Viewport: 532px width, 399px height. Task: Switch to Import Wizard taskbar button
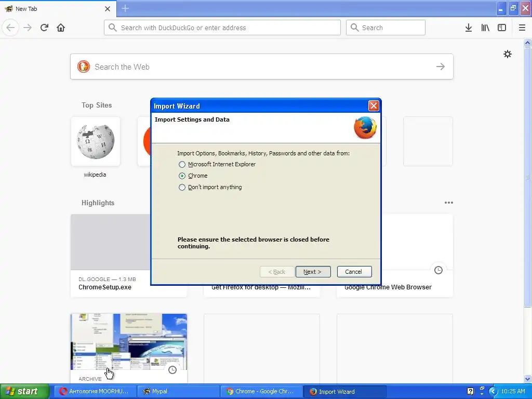pyautogui.click(x=344, y=391)
